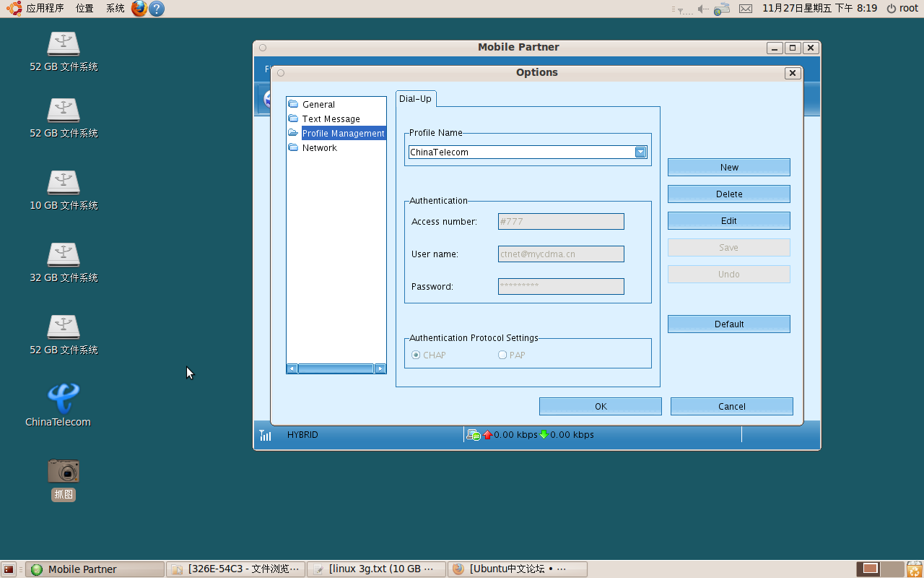Open the 应用程序 Applications menu

point(45,9)
